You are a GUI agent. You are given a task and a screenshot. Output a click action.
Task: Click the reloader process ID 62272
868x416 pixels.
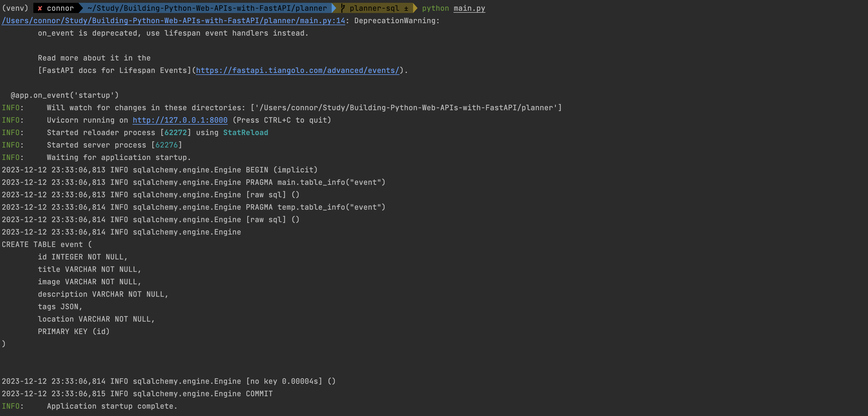point(175,133)
